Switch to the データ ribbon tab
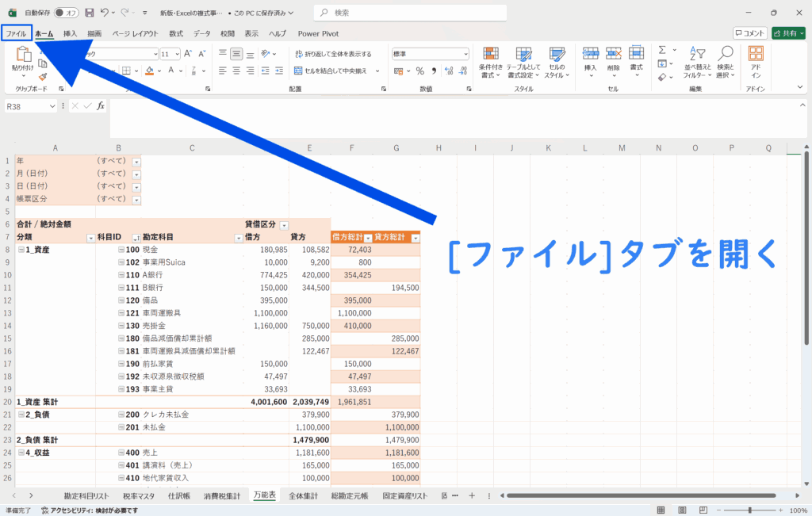 point(202,34)
